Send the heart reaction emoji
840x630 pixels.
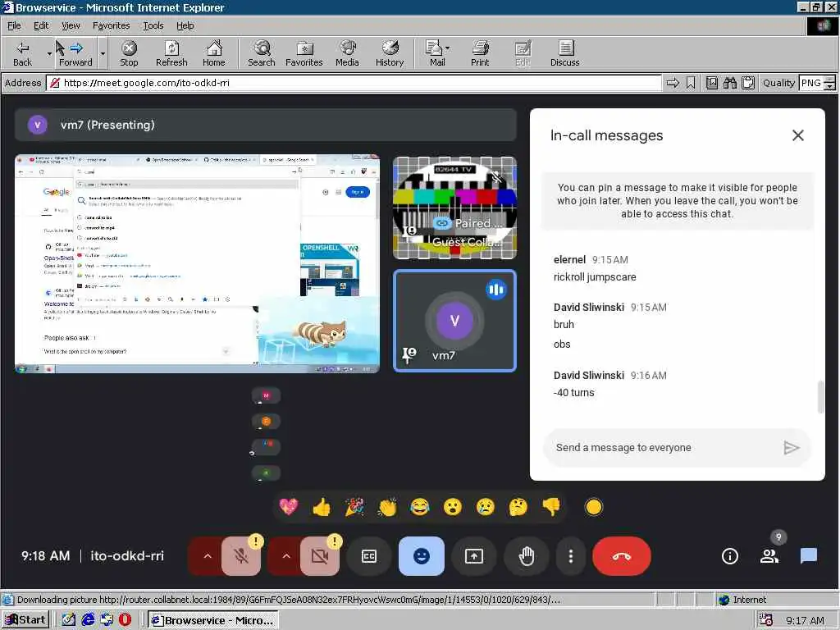tap(289, 506)
